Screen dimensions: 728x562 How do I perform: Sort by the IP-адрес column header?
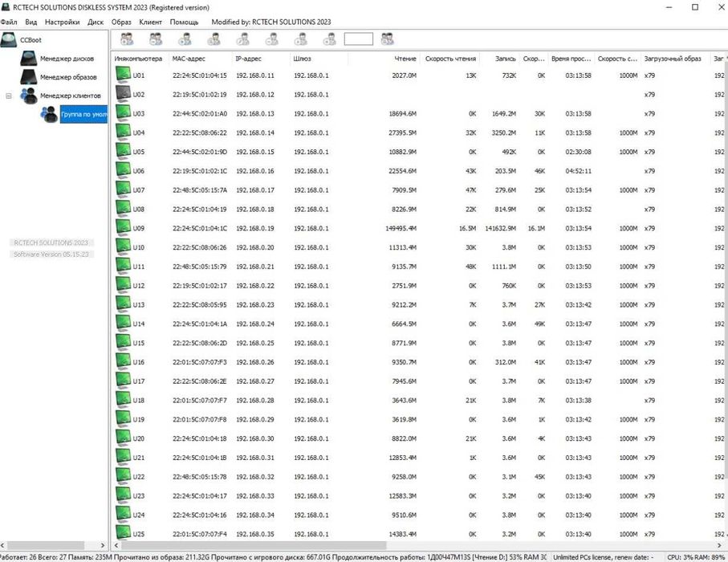coord(261,59)
